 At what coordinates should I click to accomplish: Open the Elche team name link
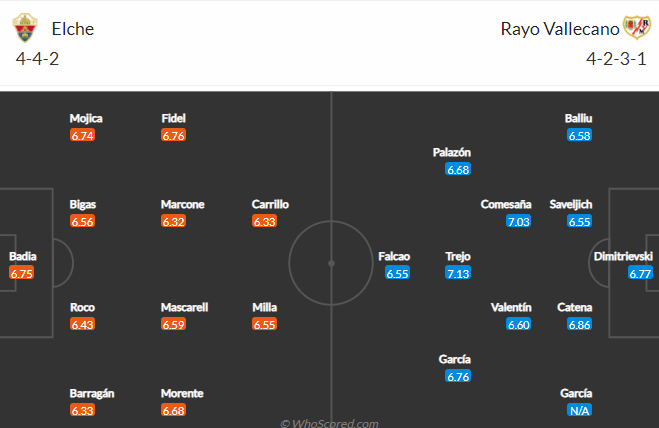(73, 29)
